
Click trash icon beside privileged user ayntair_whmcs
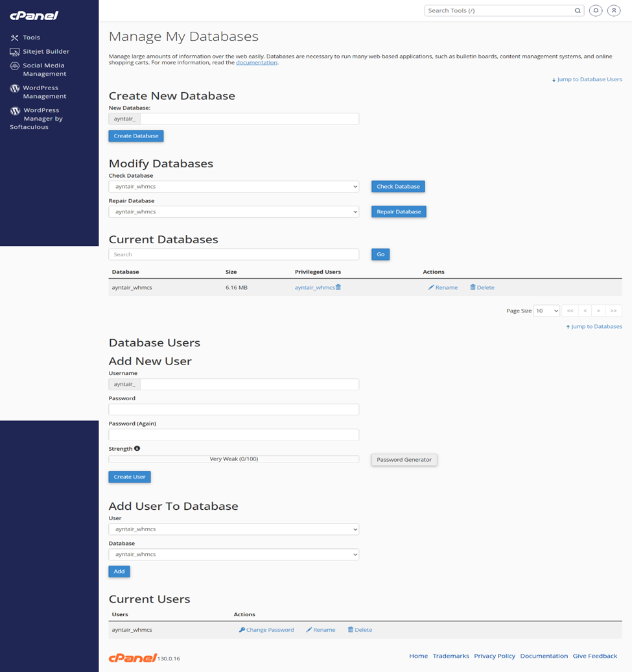click(x=338, y=287)
